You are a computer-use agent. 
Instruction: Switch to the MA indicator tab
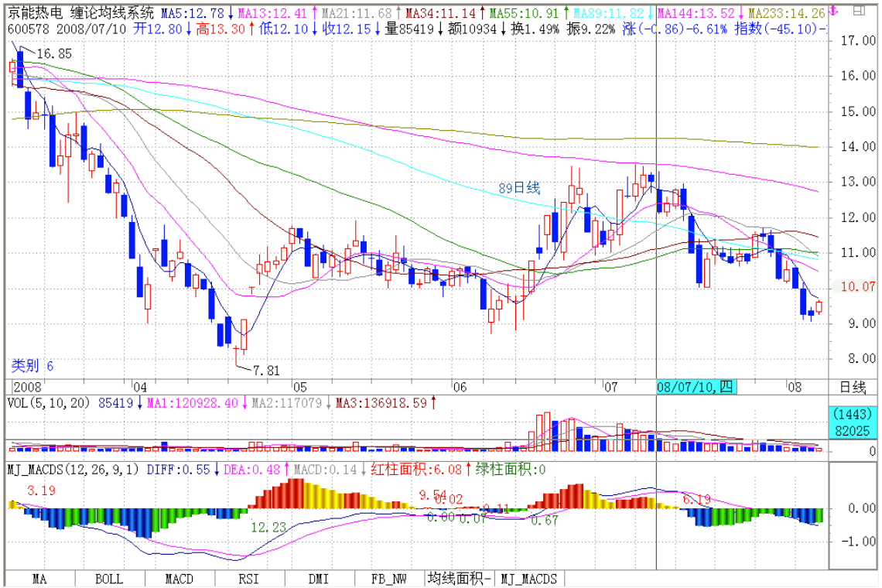pyautogui.click(x=40, y=579)
